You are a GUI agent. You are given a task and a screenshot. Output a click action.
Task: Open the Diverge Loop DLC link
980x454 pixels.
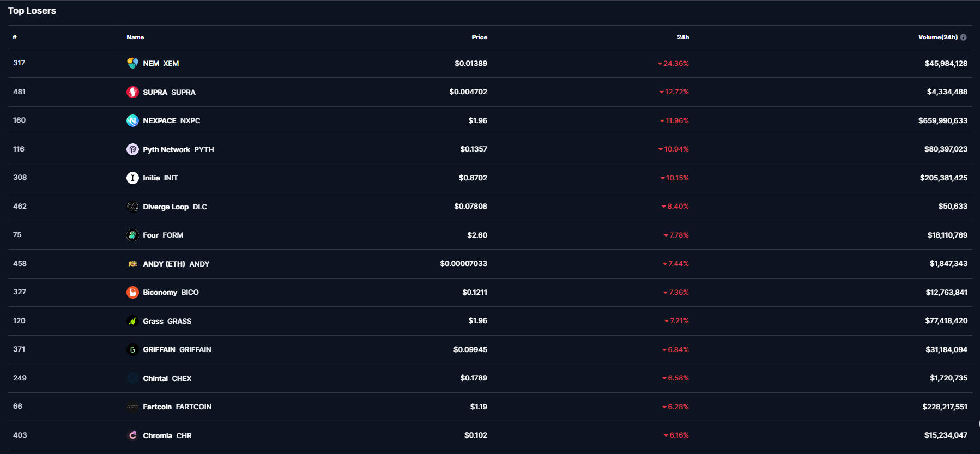174,207
